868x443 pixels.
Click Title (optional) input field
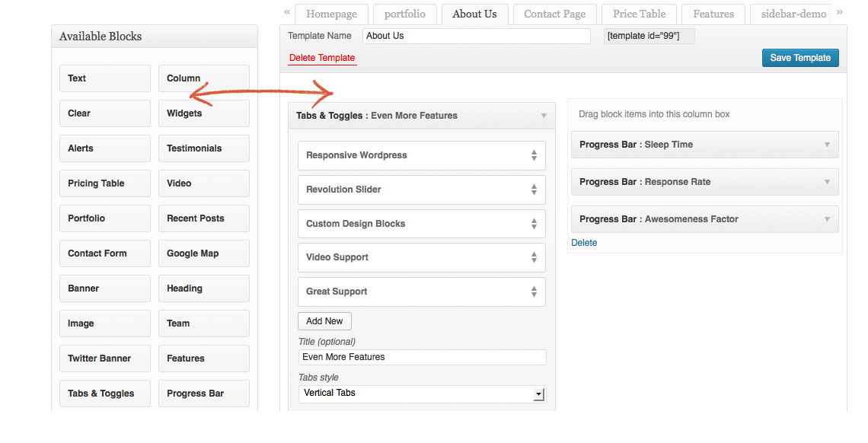coord(422,357)
